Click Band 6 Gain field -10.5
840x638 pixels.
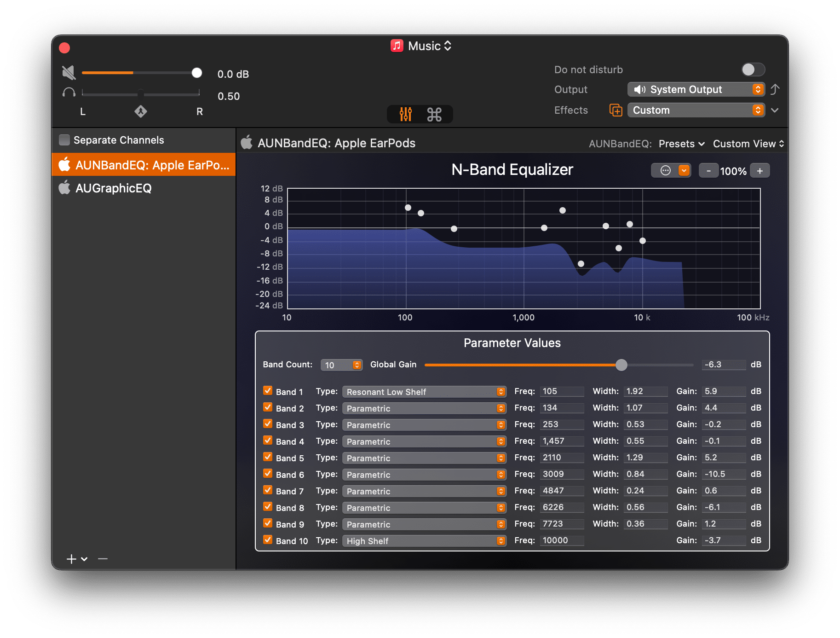pyautogui.click(x=724, y=474)
